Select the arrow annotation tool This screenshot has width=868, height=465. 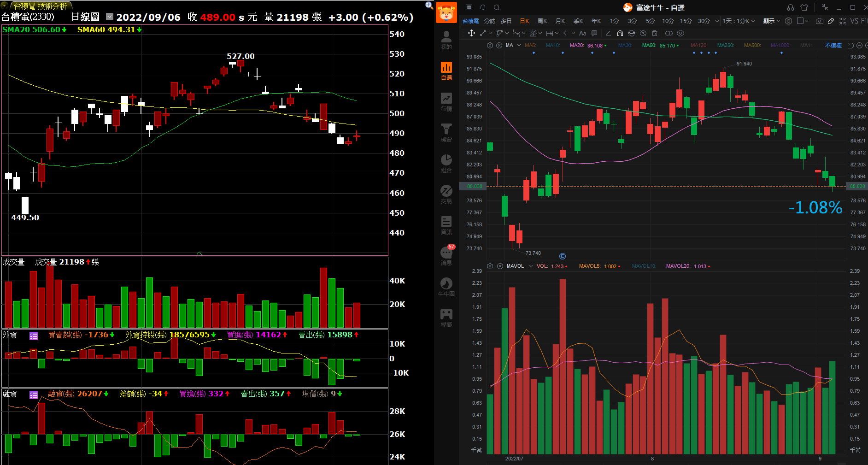566,33
